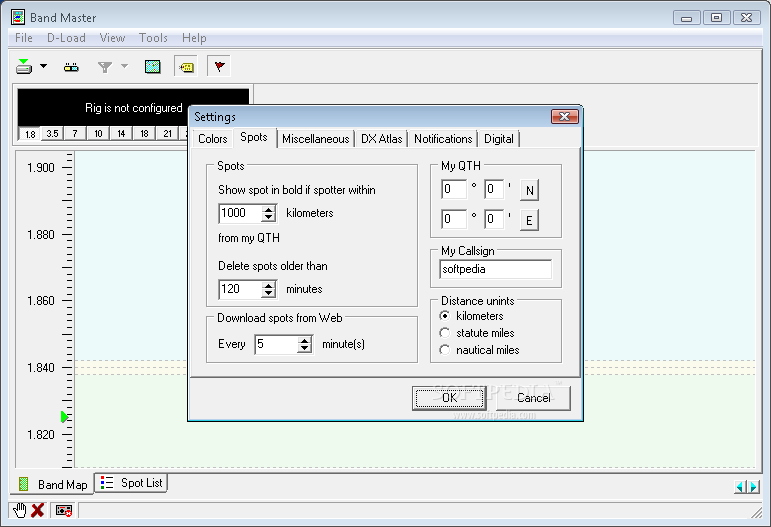Decrease the web download interval value
Screen dimensions: 771x527
tap(305, 348)
